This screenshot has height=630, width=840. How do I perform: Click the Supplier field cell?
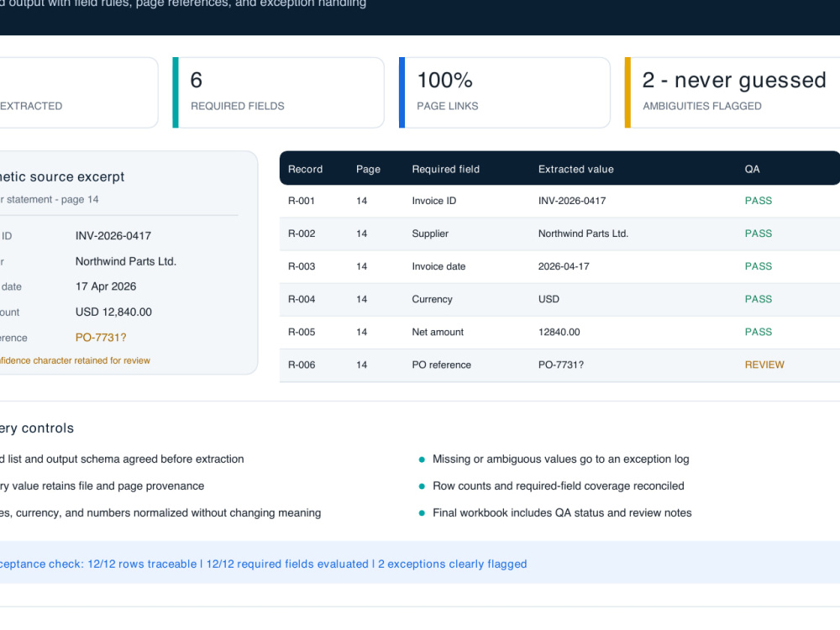430,234
